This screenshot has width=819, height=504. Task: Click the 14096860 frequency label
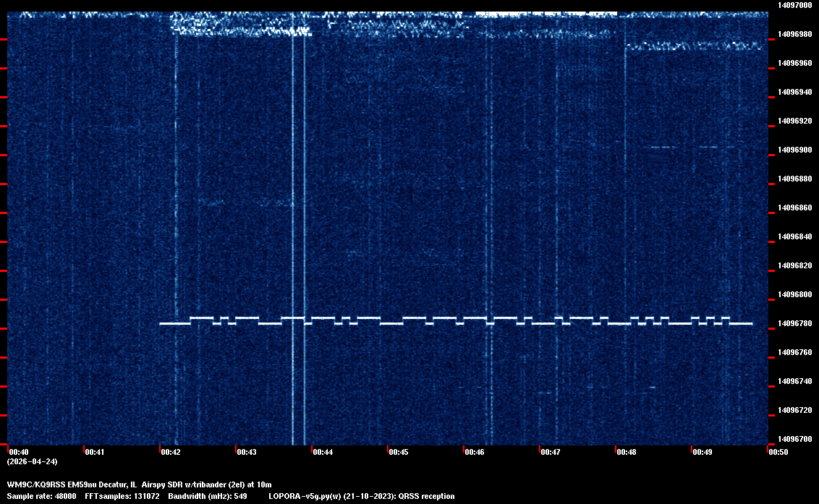click(x=794, y=208)
